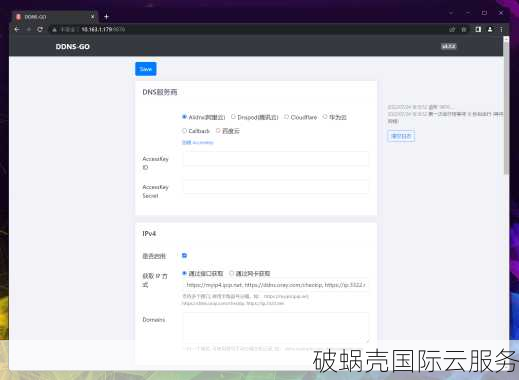
Task: Click the IPv4 Domains text area
Action: click(x=276, y=327)
